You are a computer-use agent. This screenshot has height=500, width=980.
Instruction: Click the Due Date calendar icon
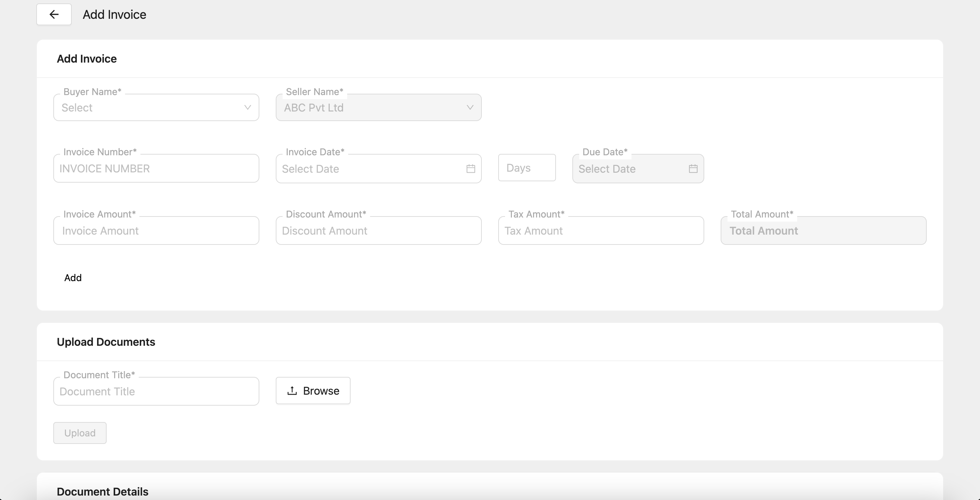coord(693,169)
